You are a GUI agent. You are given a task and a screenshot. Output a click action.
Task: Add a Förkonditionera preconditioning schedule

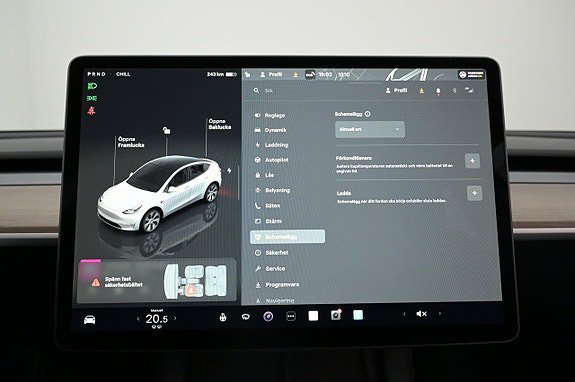click(x=472, y=161)
